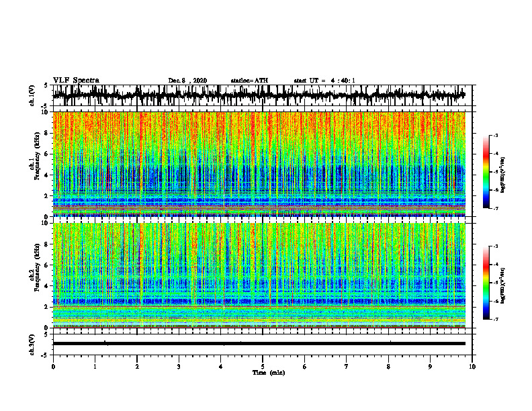Select the date 'Dec. 8, 2020' header

point(187,81)
